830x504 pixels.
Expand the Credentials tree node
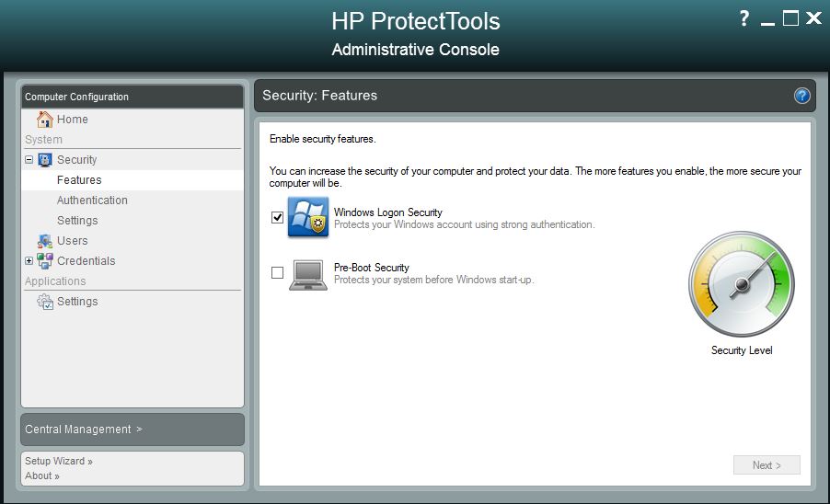tap(29, 260)
